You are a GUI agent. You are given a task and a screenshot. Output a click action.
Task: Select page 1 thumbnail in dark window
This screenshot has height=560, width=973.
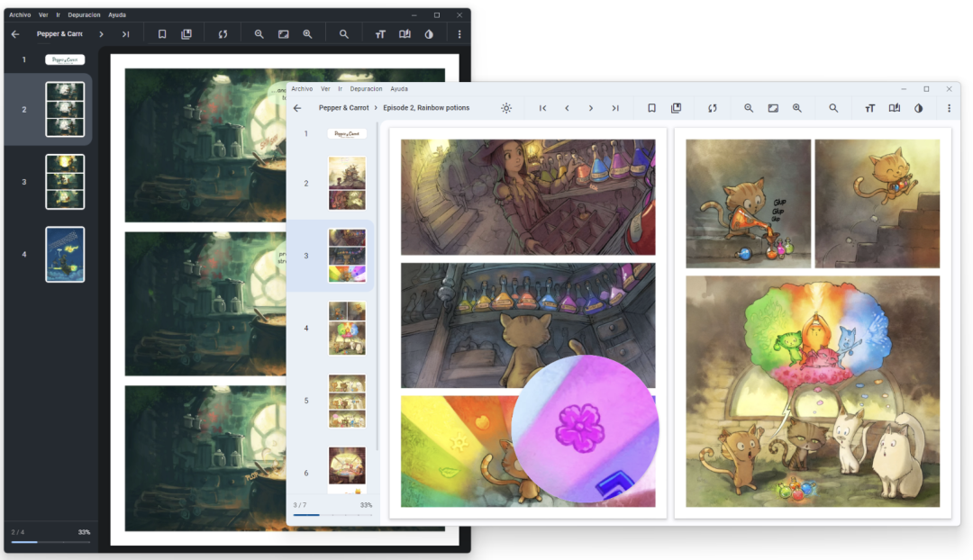[65, 59]
